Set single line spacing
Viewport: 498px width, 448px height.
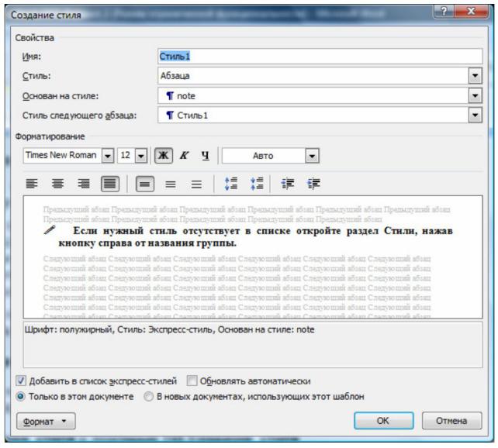coord(145,184)
